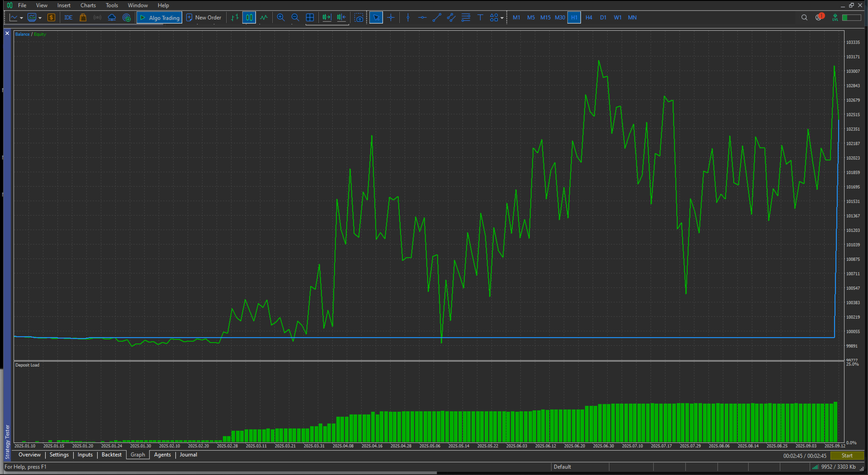Click the Start button in tester

pos(847,456)
